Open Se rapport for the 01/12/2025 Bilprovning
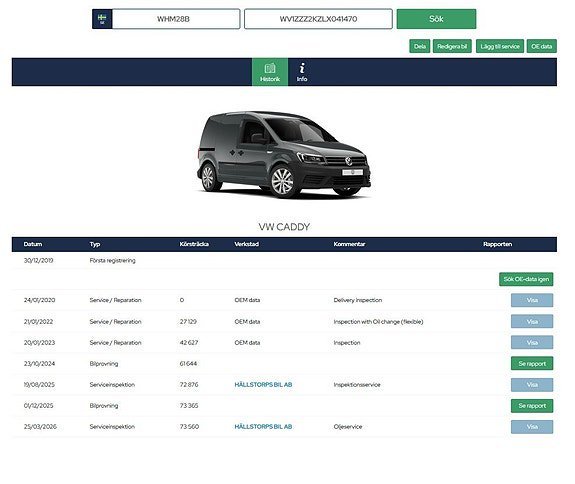This screenshot has width=575, height=484. click(532, 406)
